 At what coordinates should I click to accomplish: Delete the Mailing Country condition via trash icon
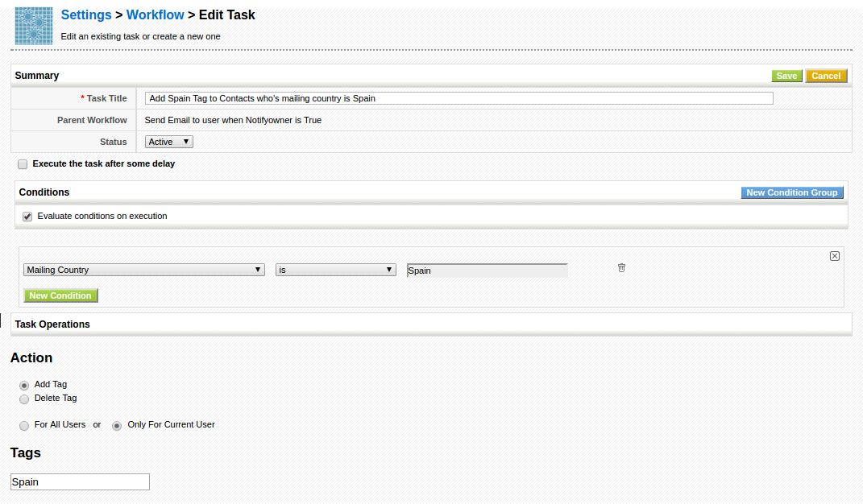621,268
